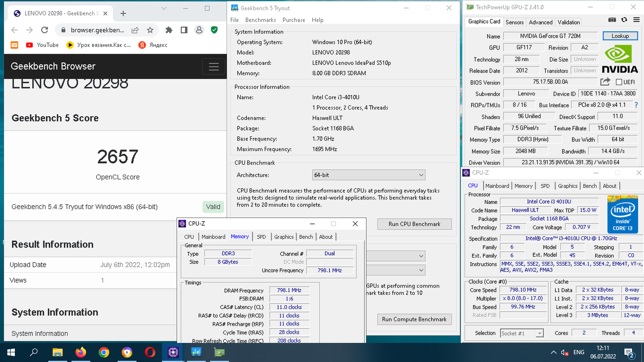This screenshot has width=644, height=362.
Task: Click the GPU-Z Lookup button
Action: tap(620, 36)
